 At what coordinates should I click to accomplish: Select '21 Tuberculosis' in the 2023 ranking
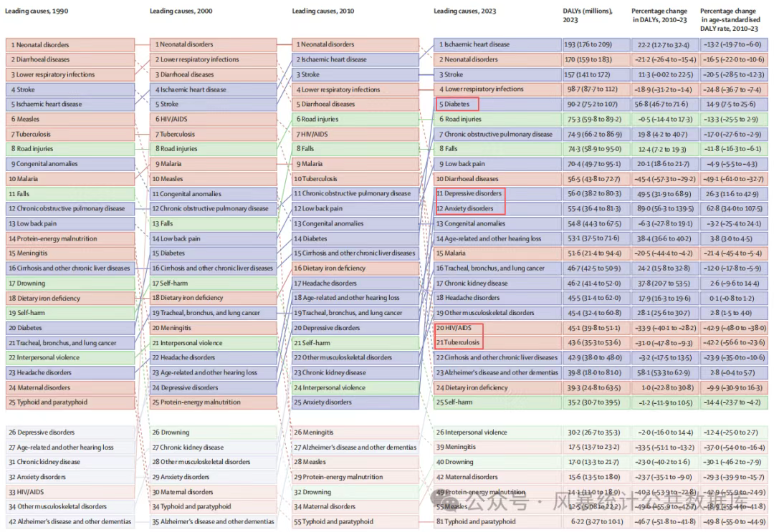tap(459, 343)
